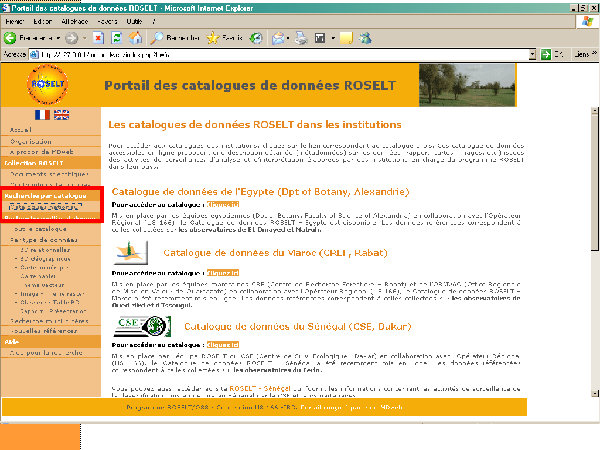Click the Catalogue de données de l'Egypte heading
This screenshot has height=450, width=600.
pos(260,191)
